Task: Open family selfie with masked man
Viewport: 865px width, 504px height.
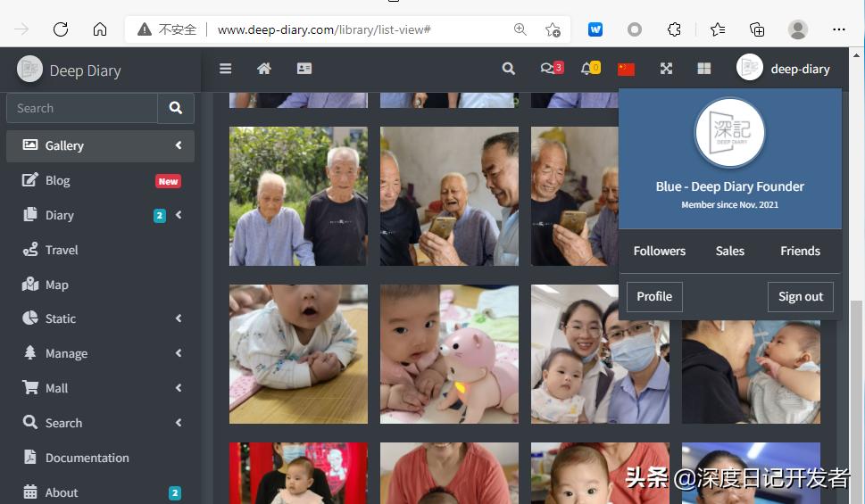Action: pyautogui.click(x=600, y=354)
